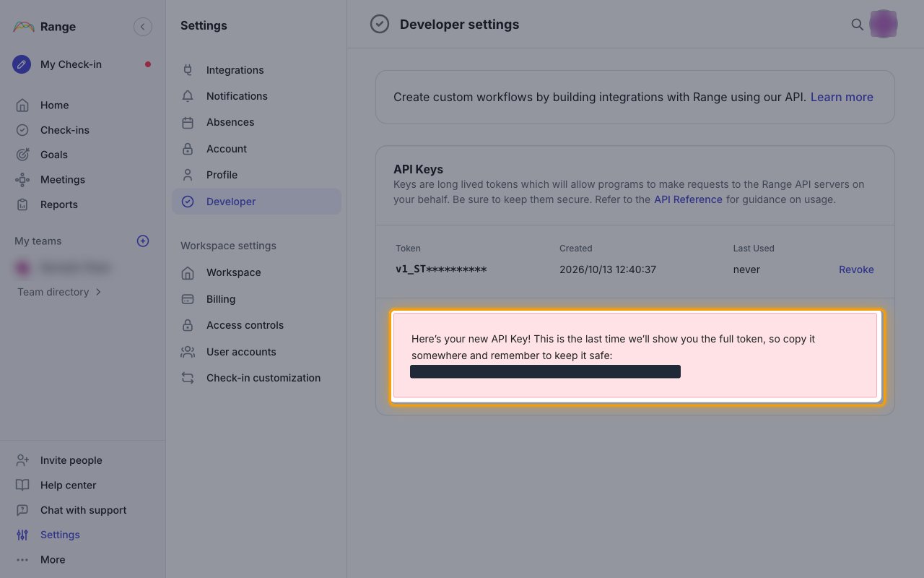The width and height of the screenshot is (924, 578).
Task: Revoke the v1_ST API token
Action: [856, 269]
